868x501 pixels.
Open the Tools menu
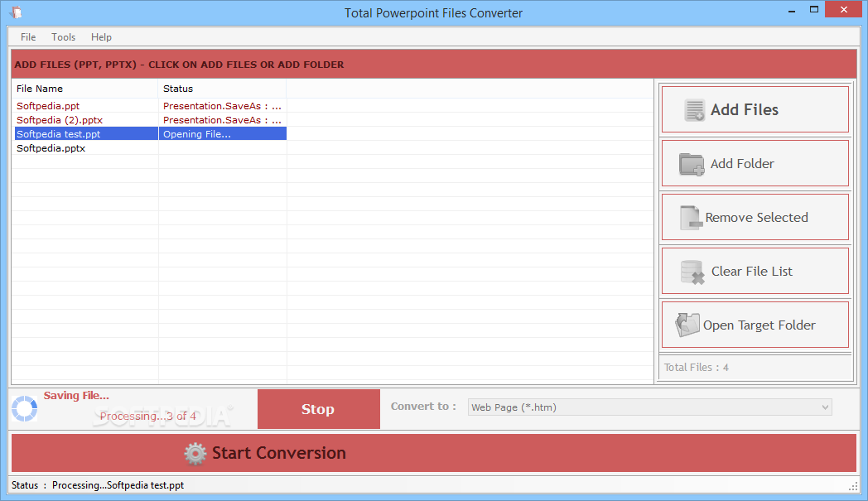(x=63, y=37)
